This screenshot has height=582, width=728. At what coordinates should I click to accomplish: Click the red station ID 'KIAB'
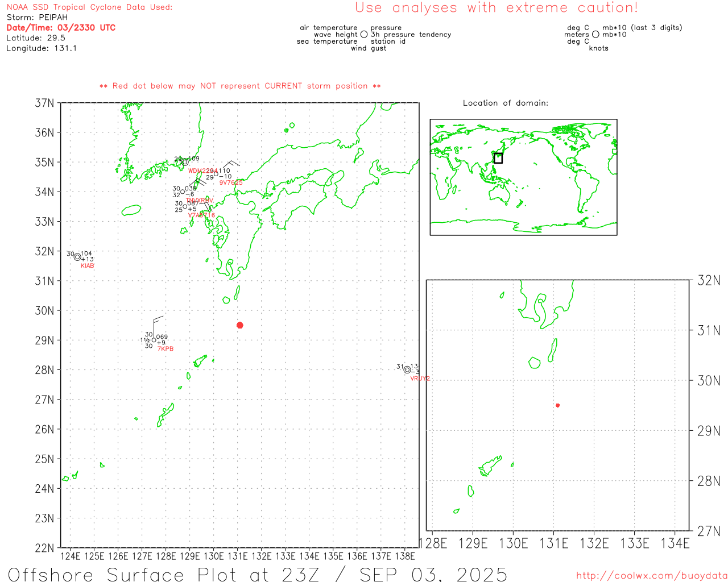point(88,266)
